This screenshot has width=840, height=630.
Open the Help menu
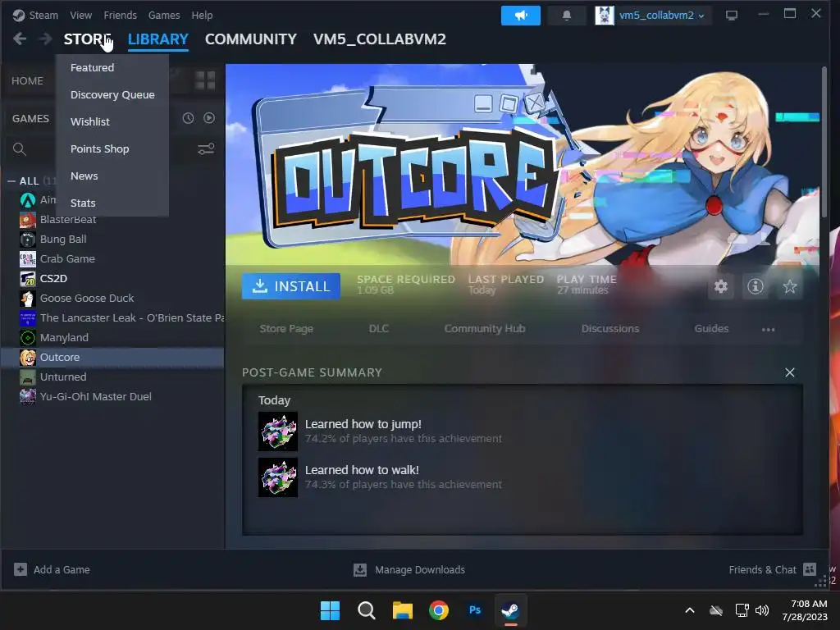pyautogui.click(x=202, y=15)
